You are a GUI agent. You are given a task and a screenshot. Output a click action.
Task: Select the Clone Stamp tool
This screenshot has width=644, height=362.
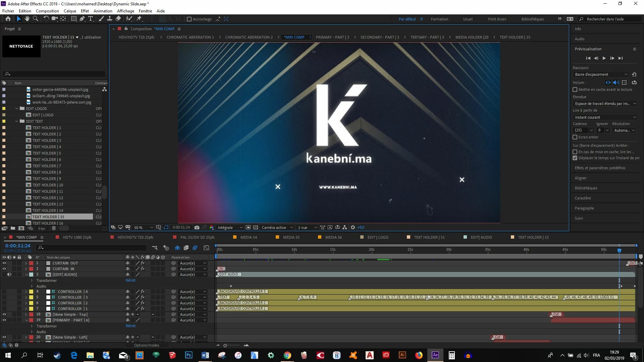[x=110, y=19]
